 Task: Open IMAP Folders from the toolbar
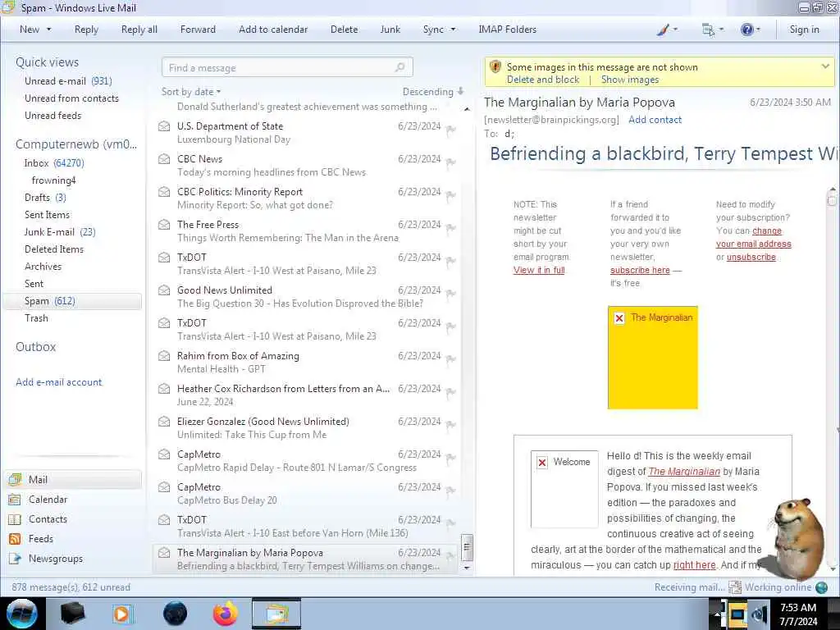point(507,30)
